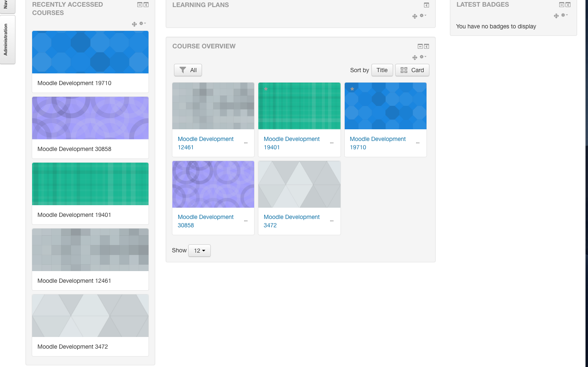Click 'You have no badges to display' text
This screenshot has height=367, width=588.
pyautogui.click(x=496, y=26)
